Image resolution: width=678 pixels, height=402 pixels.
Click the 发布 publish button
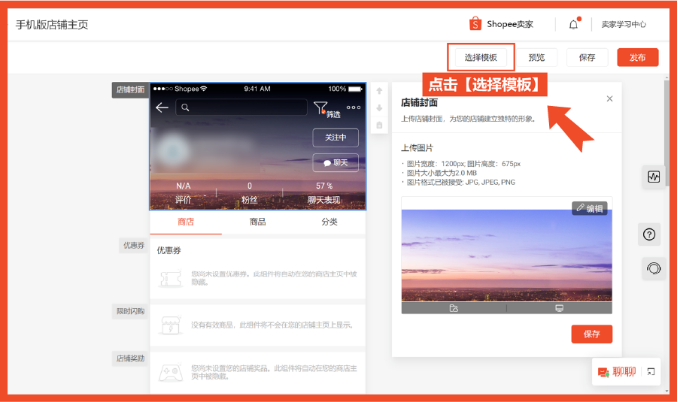click(x=637, y=57)
